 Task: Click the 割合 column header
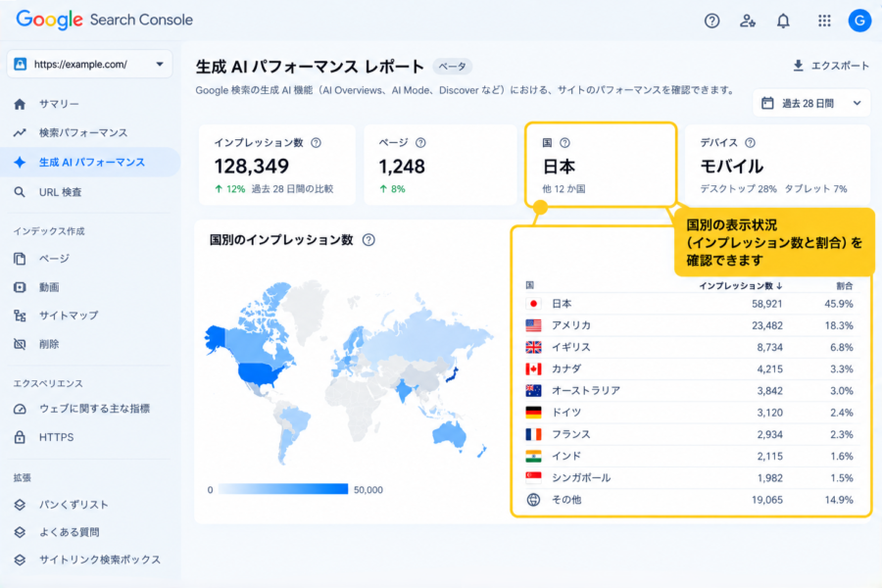(845, 286)
